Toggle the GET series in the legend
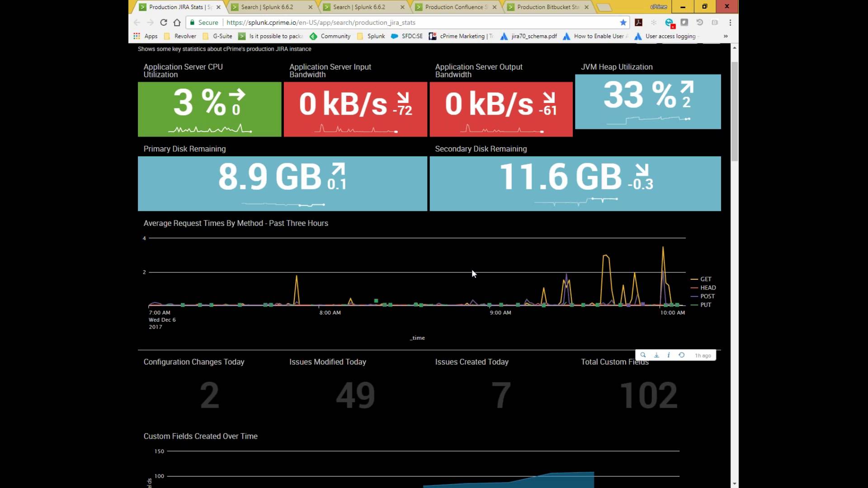Image resolution: width=868 pixels, height=488 pixels. (705, 279)
